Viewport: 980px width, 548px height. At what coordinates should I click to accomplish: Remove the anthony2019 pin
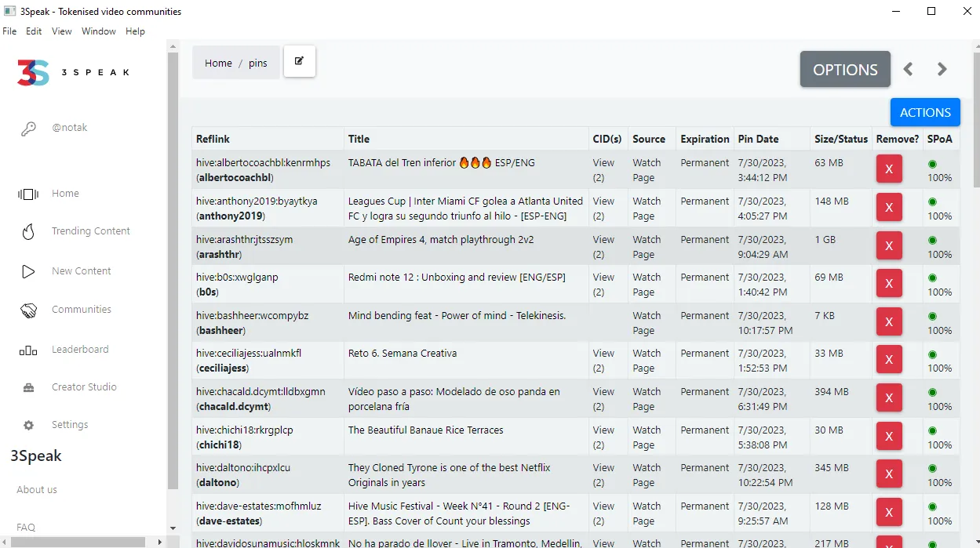click(889, 208)
